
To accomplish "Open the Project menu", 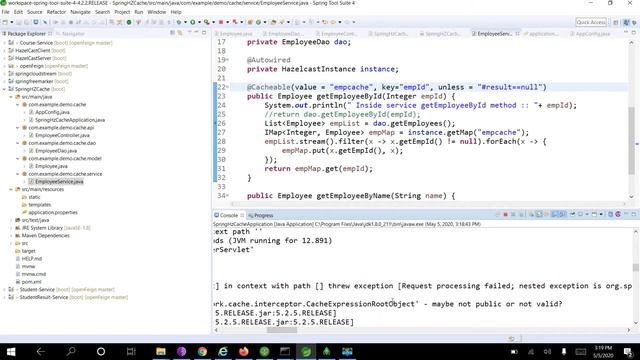I will tap(122, 12).
